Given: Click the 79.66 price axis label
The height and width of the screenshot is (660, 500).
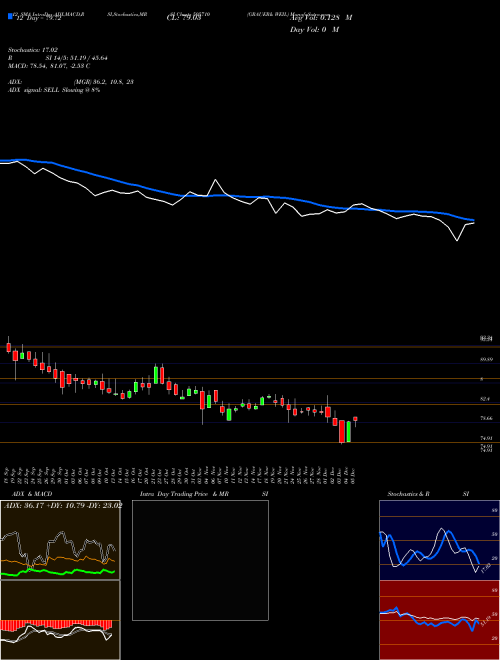Looking at the screenshot, I should pyautogui.click(x=486, y=418).
